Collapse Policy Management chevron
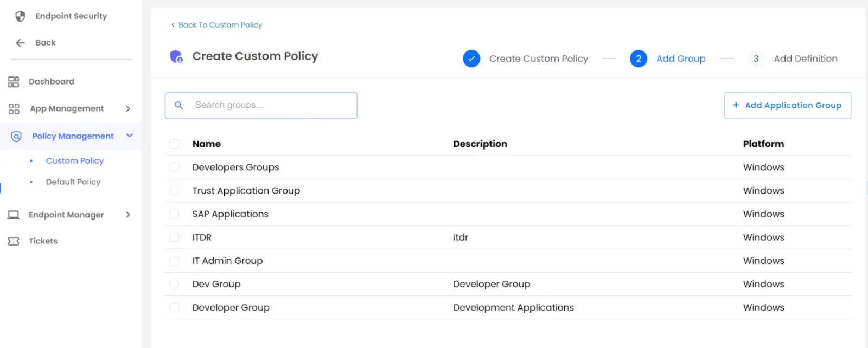Screen dimensions: 868x348 [129, 136]
